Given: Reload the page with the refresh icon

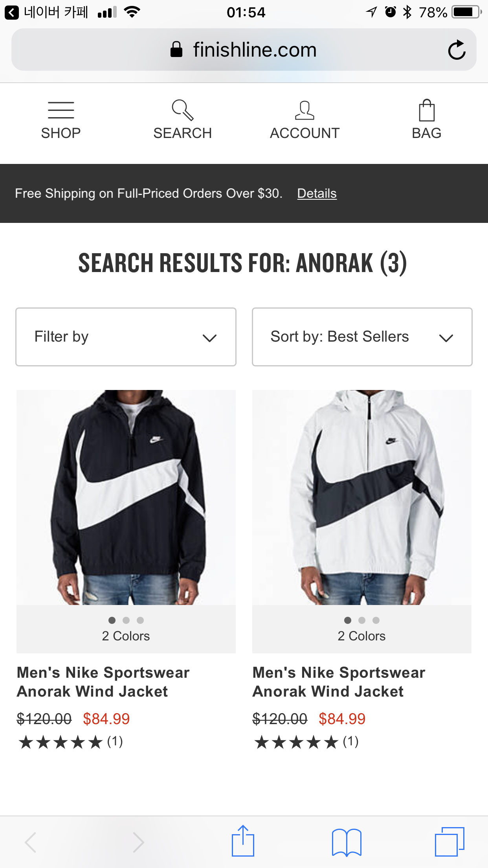Looking at the screenshot, I should pyautogui.click(x=457, y=50).
